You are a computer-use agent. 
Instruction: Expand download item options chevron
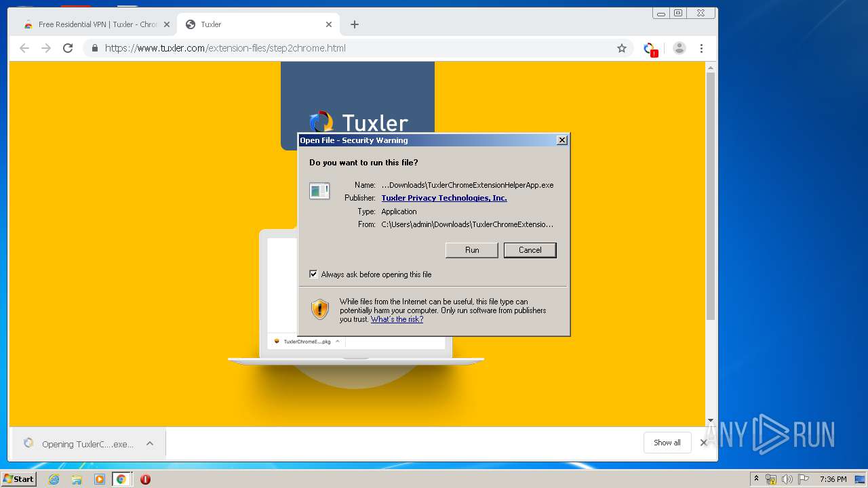point(150,443)
